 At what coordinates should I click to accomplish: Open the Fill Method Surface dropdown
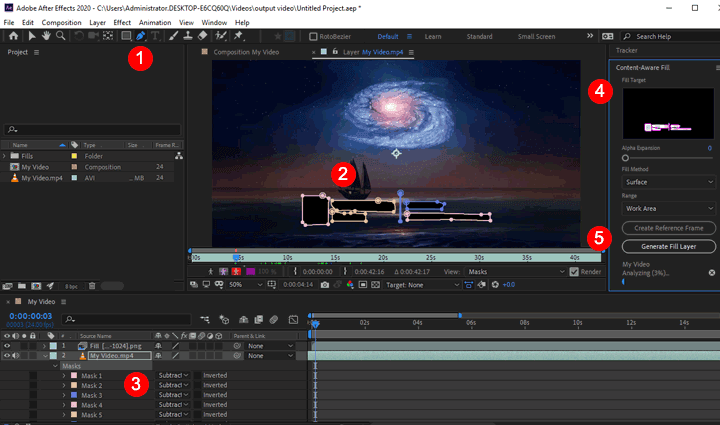click(666, 183)
